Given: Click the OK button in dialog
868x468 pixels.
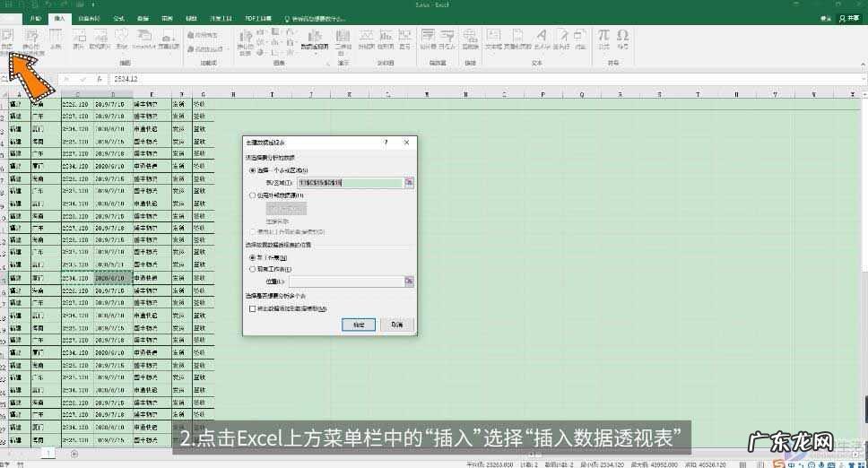Looking at the screenshot, I should [359, 325].
